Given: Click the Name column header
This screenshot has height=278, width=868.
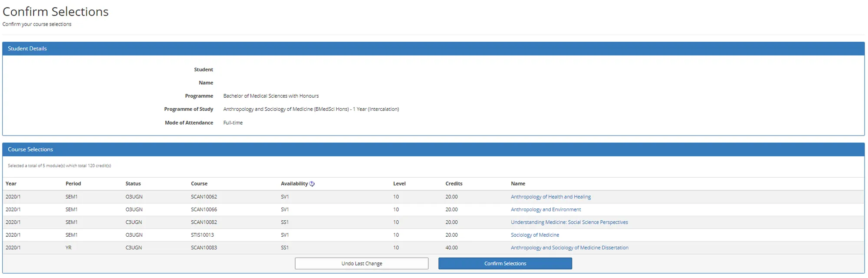Looking at the screenshot, I should point(518,184).
